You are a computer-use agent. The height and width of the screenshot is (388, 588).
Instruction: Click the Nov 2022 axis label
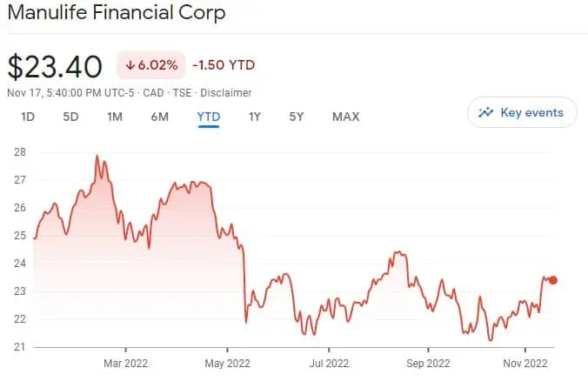[x=528, y=362]
